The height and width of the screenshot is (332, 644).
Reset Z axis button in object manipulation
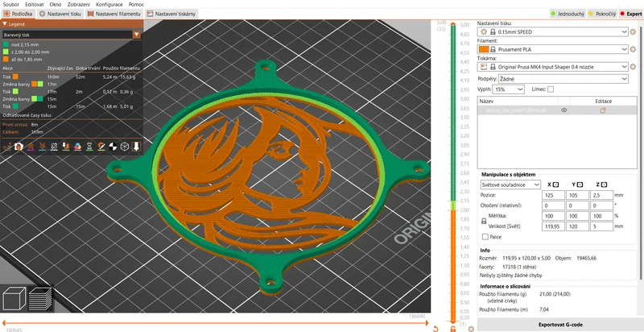pyautogui.click(x=605, y=185)
